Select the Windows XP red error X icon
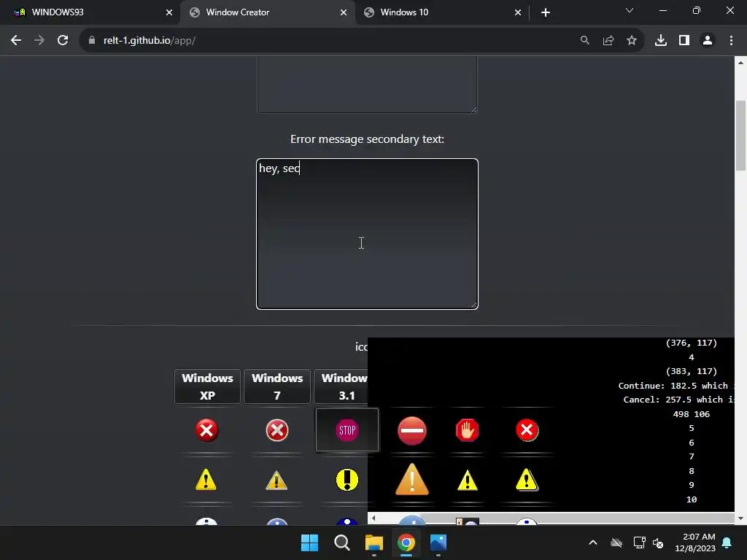747x560 pixels. tap(206, 430)
